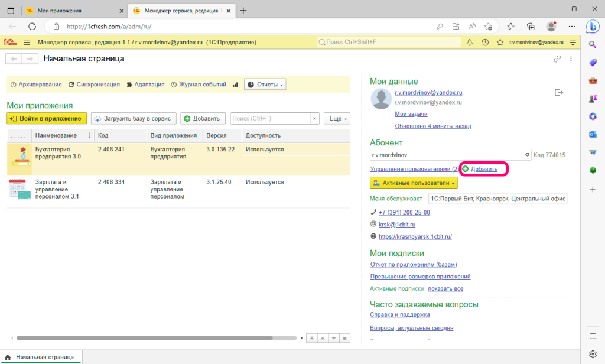Click the Зарплата и управление персоналом calendar icon
This screenshot has width=605, height=364.
tap(19, 189)
